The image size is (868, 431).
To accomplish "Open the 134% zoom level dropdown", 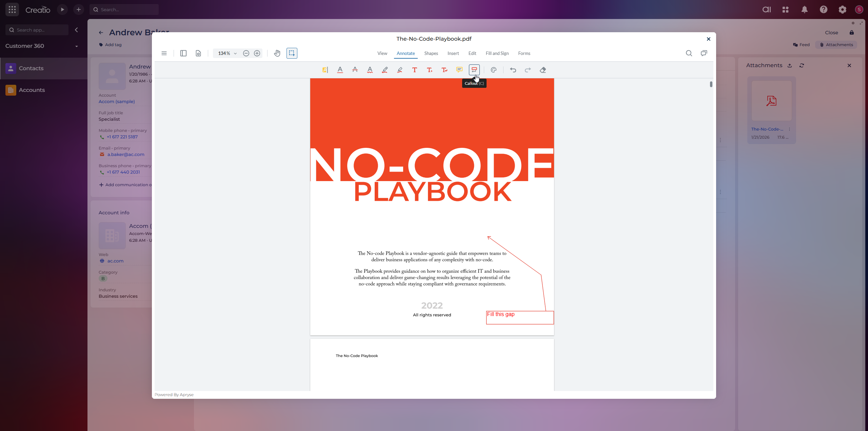I will pos(235,53).
